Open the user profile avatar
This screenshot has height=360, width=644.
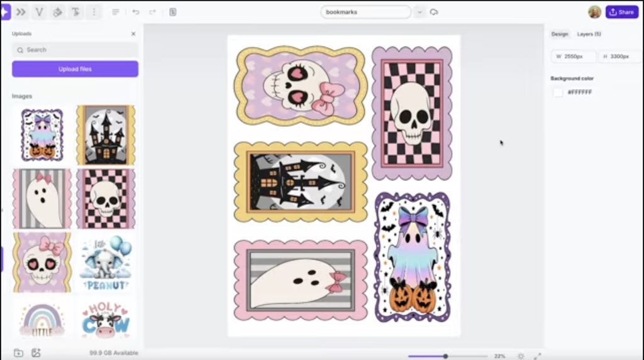(594, 12)
